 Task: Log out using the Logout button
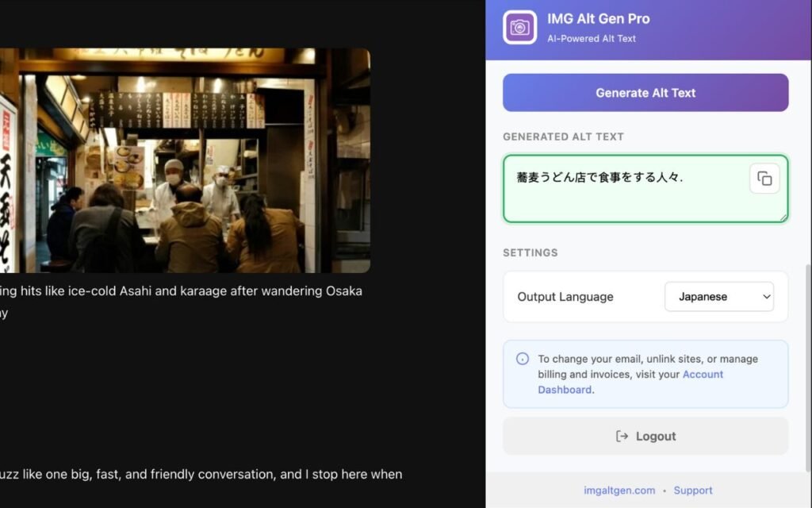pyautogui.click(x=645, y=436)
